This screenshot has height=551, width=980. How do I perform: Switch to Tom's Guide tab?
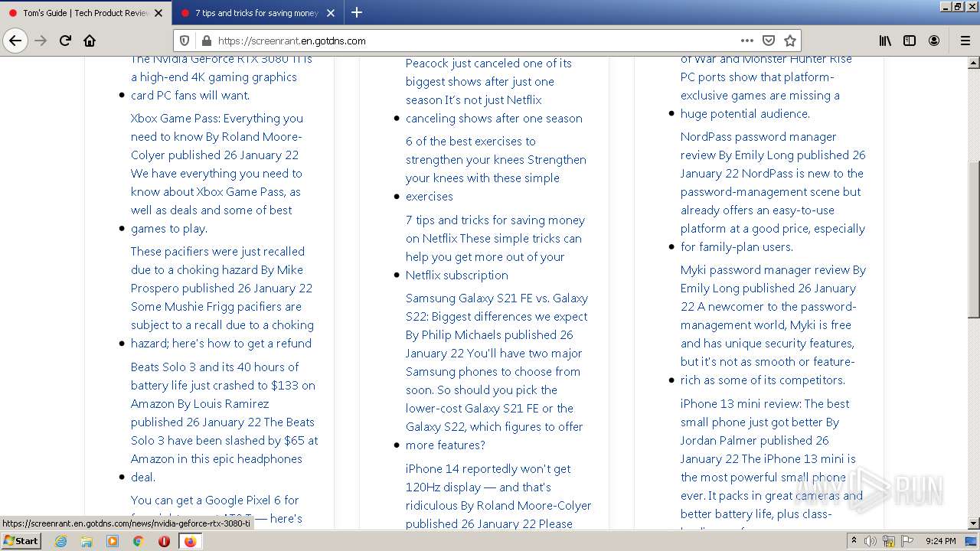[x=86, y=13]
